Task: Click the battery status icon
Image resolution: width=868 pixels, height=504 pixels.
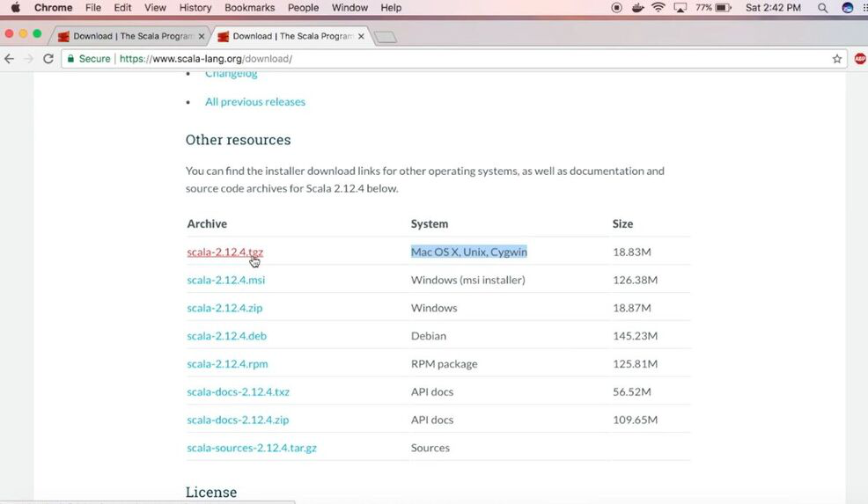Action: point(723,8)
